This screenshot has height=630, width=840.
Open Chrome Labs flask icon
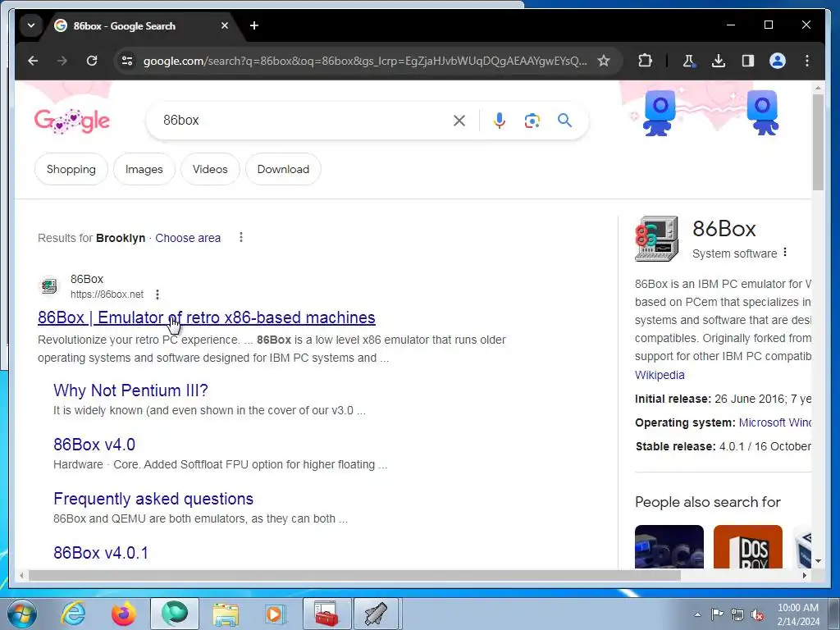click(689, 61)
